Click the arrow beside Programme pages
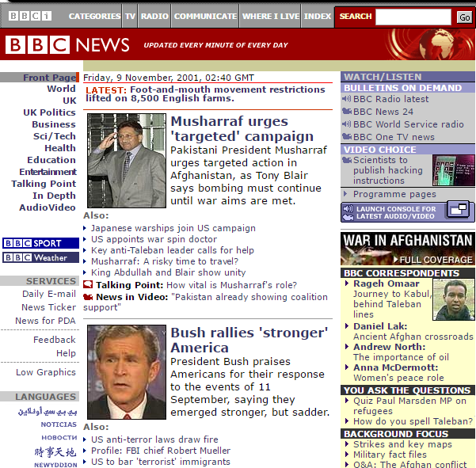Screen dimensions: 476x468 [345, 194]
